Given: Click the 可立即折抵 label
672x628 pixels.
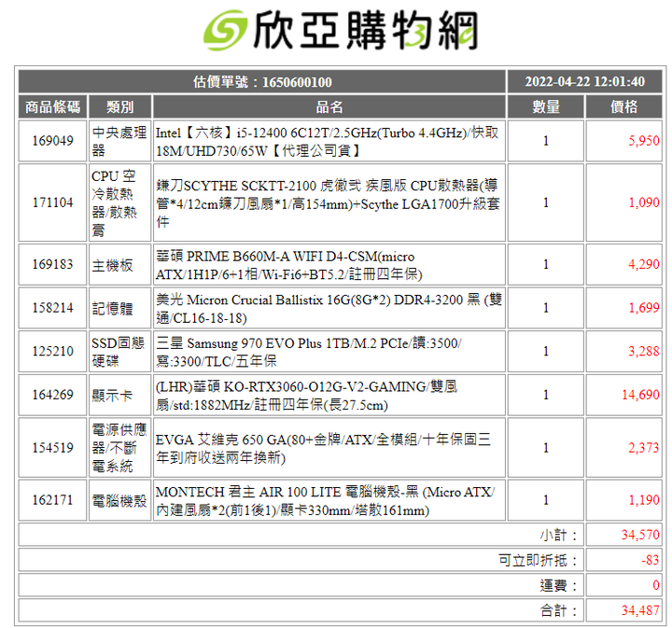Looking at the screenshot, I should 538,560.
